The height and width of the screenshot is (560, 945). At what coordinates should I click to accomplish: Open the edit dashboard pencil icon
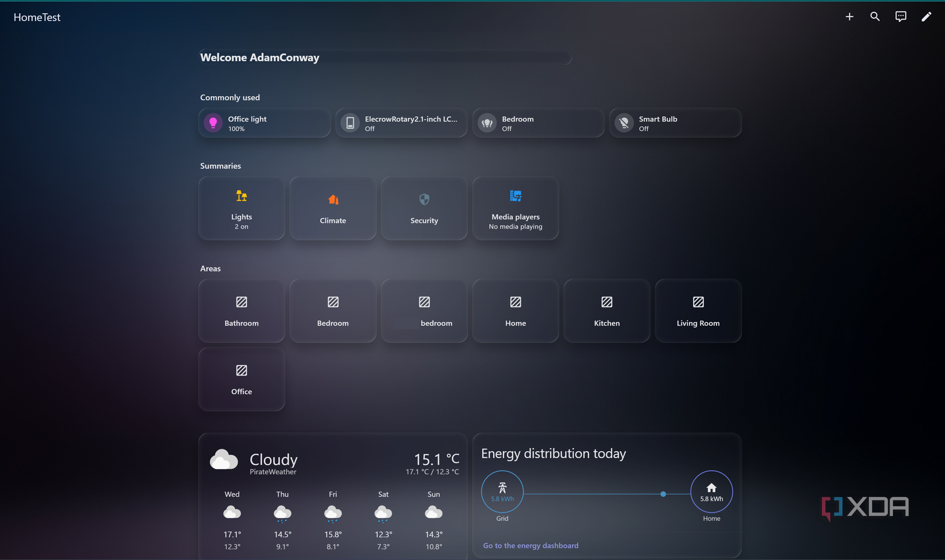click(x=927, y=17)
